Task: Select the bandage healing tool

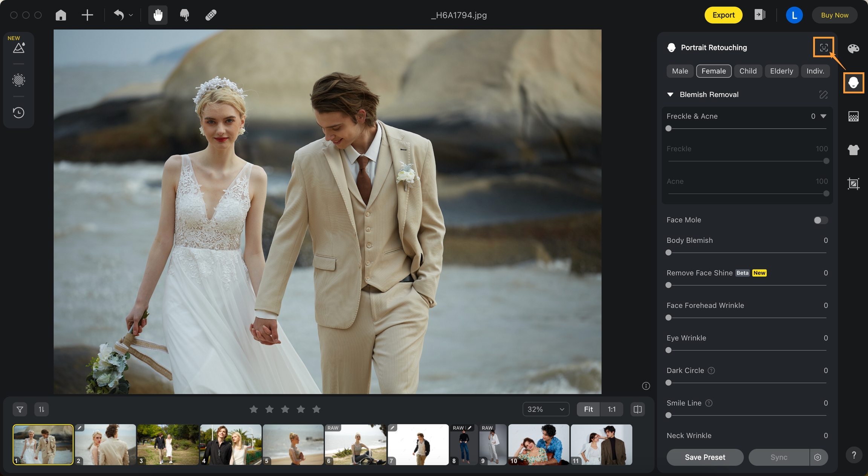Action: tap(211, 15)
